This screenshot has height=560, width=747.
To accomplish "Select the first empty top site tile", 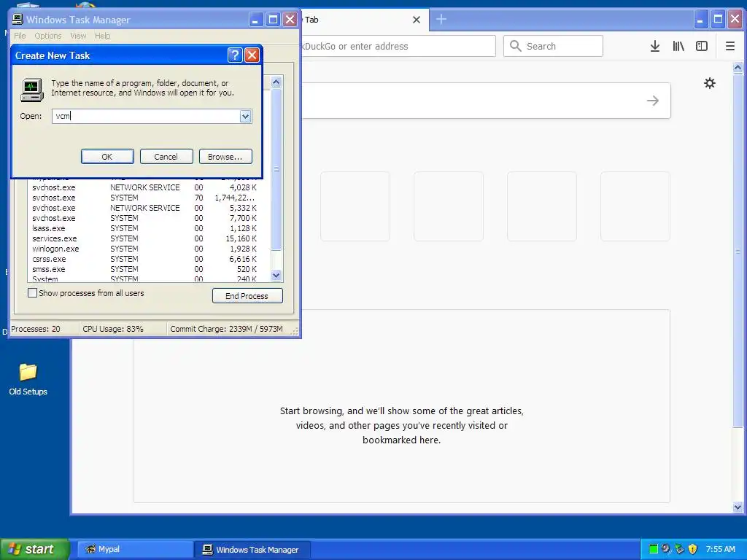I will [355, 206].
